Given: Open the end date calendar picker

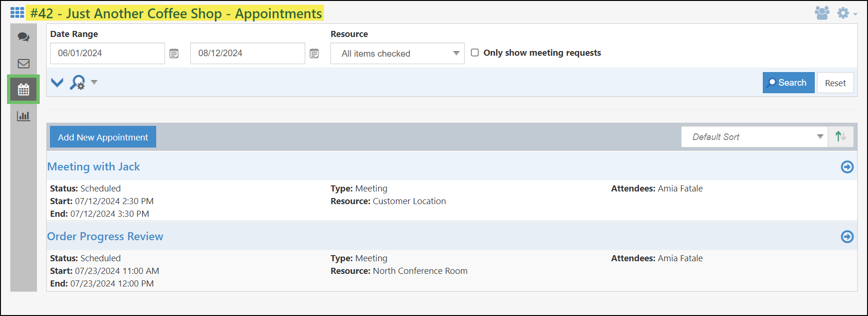Looking at the screenshot, I should (314, 53).
